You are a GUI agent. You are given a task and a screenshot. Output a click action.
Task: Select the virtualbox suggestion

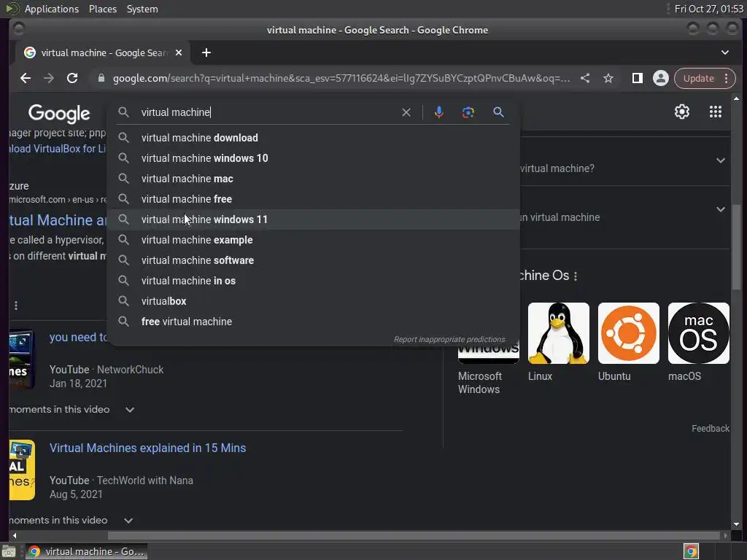click(314, 301)
